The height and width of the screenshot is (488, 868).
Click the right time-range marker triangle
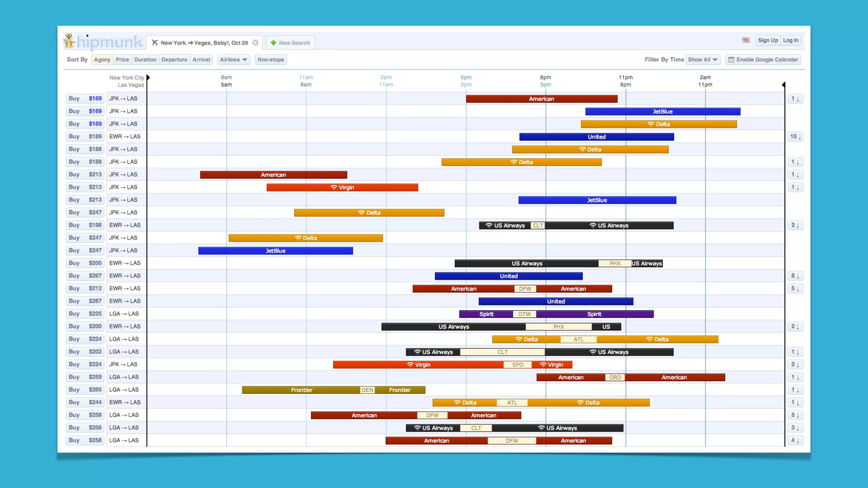783,85
